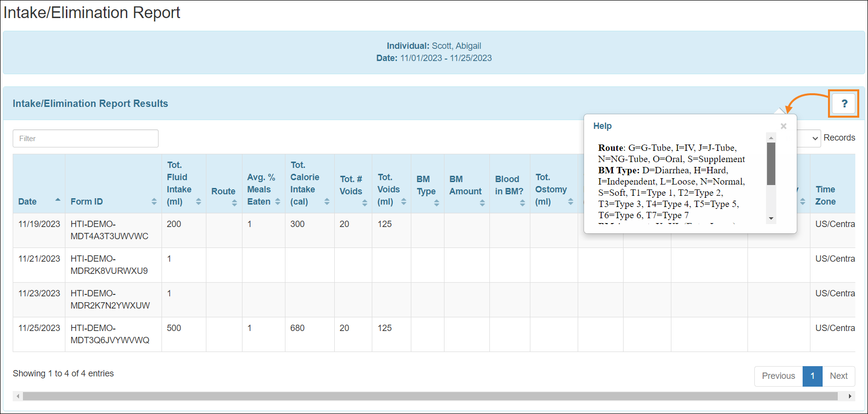The width and height of the screenshot is (868, 414).
Task: Sort the Tot. Ostomy (ml) column
Action: (570, 202)
